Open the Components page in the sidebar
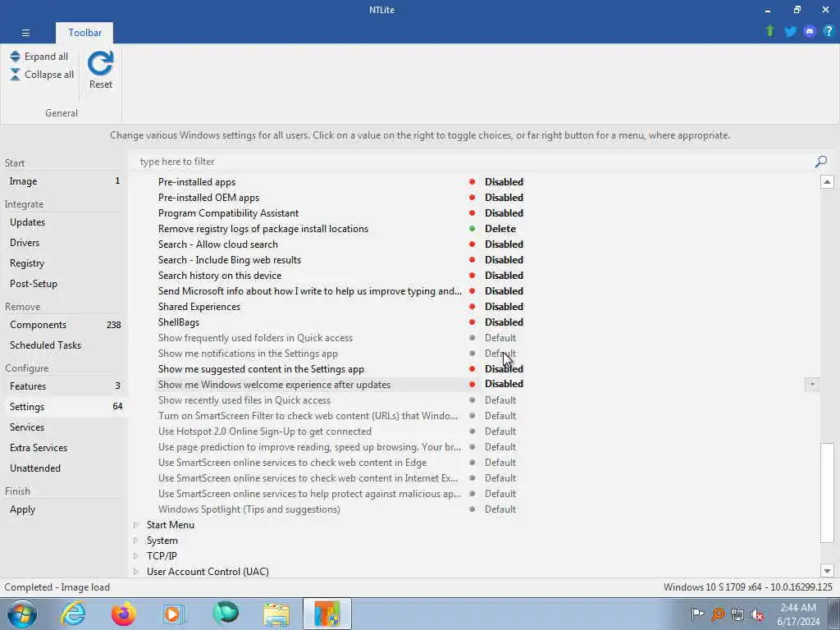Viewport: 840px width, 630px height. (x=64, y=325)
